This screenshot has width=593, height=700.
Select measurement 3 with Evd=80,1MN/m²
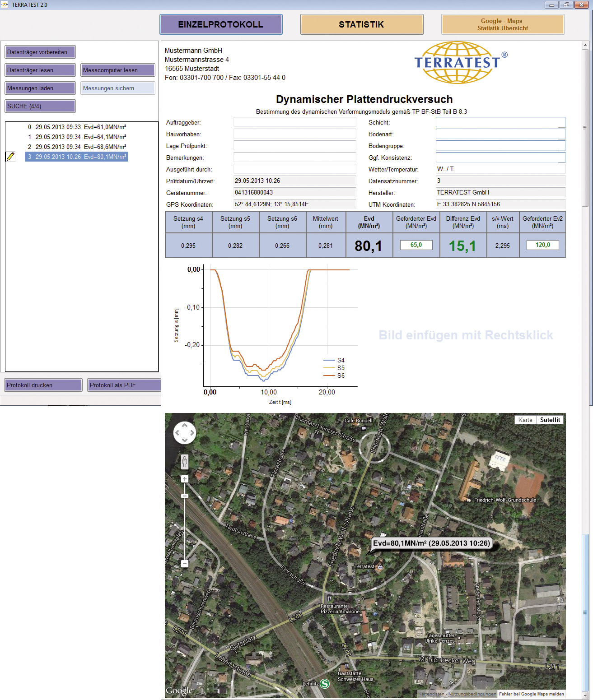(x=77, y=157)
